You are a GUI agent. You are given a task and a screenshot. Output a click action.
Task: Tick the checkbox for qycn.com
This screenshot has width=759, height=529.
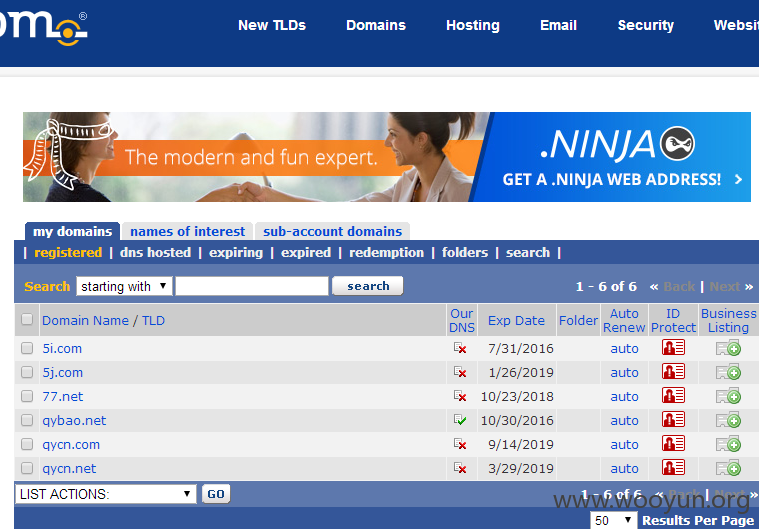point(27,444)
